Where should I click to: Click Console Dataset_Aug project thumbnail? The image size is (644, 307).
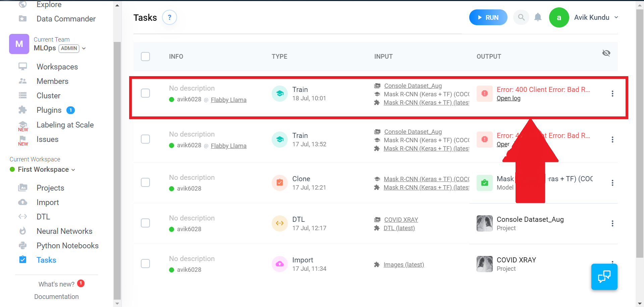485,223
